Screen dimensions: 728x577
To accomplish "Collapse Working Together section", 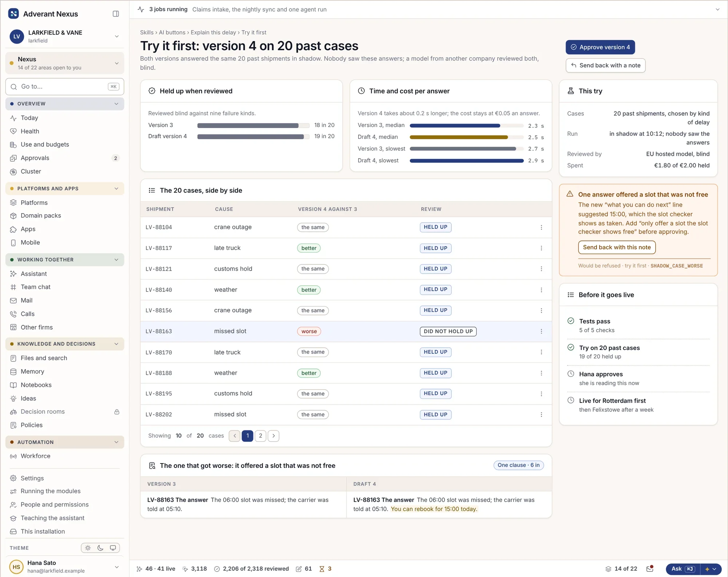I will (x=65, y=260).
